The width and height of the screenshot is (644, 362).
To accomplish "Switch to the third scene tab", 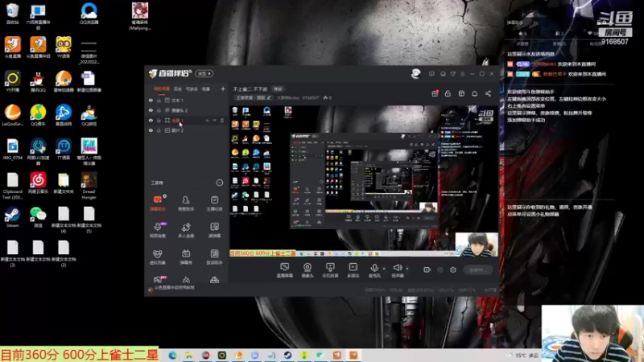I will pos(192,88).
